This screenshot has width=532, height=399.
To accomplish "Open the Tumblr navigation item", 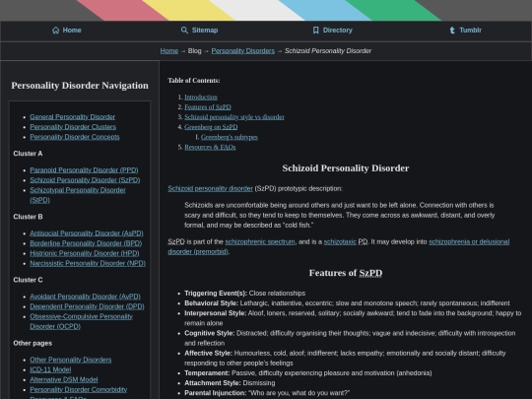I will click(465, 31).
